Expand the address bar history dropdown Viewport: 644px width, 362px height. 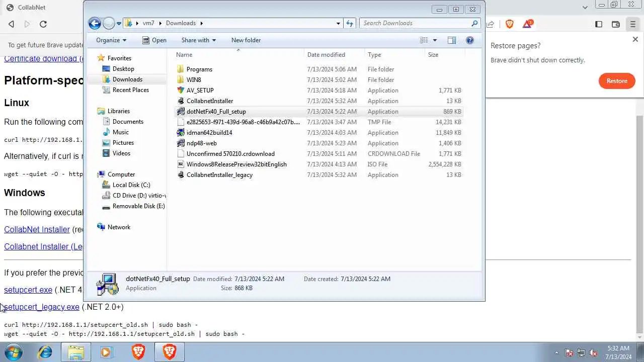click(x=339, y=23)
